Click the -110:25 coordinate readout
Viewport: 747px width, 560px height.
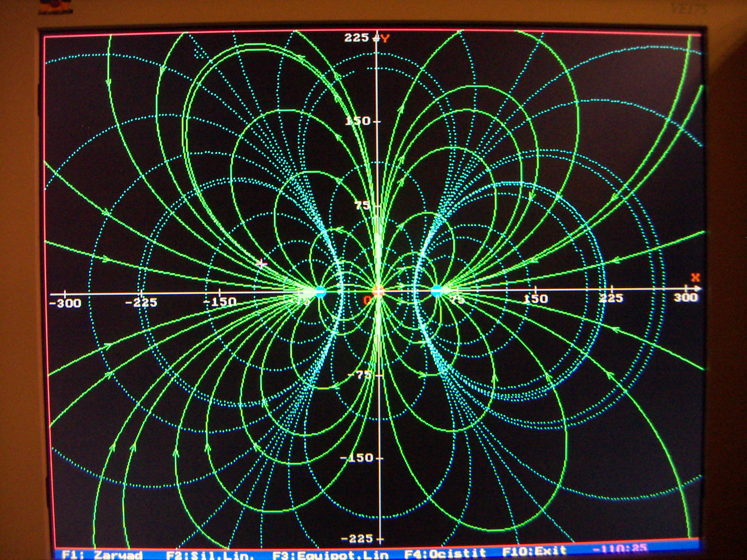(620, 548)
